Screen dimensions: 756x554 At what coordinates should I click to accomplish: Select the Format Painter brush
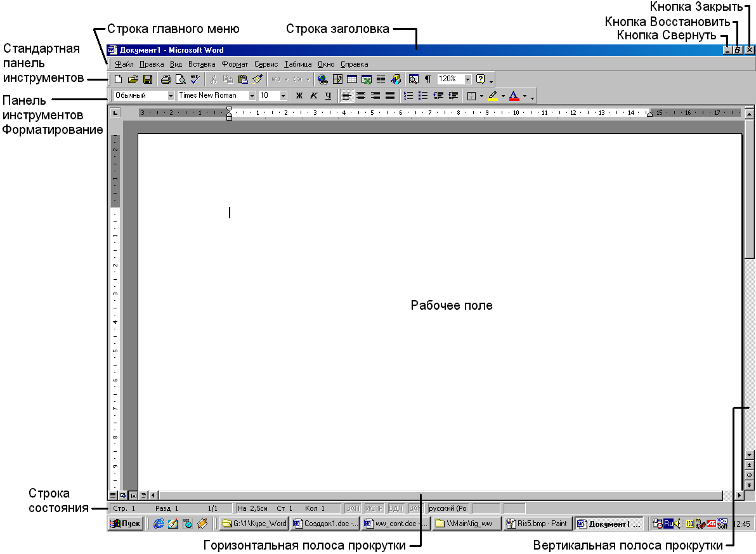click(257, 79)
